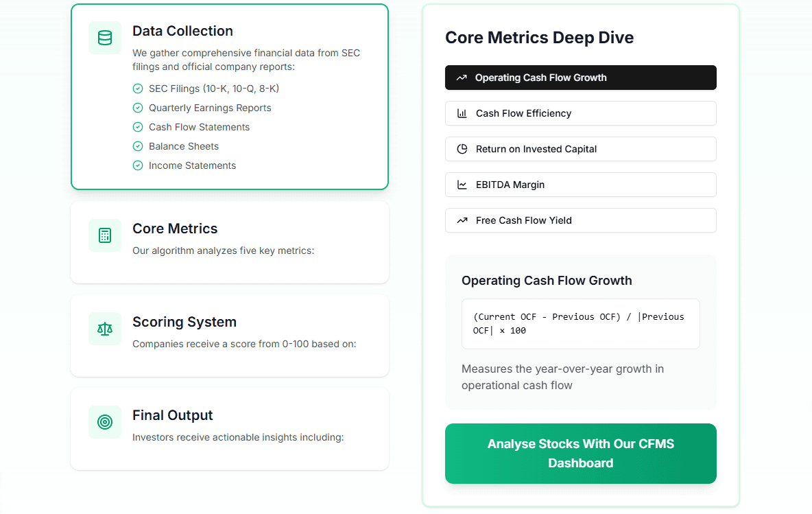This screenshot has height=514, width=812.
Task: Click the target icon beside Final Output
Action: (105, 422)
